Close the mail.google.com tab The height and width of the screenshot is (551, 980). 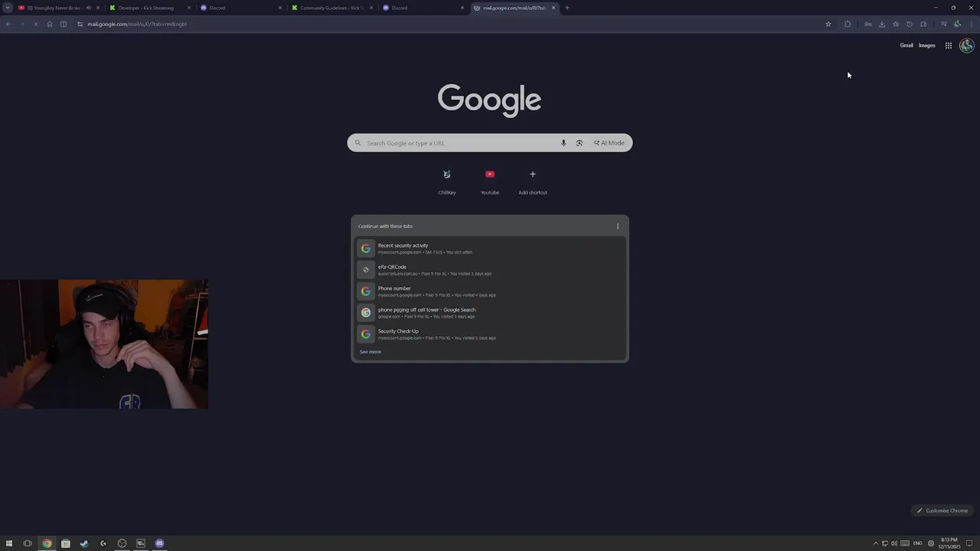coord(554,8)
